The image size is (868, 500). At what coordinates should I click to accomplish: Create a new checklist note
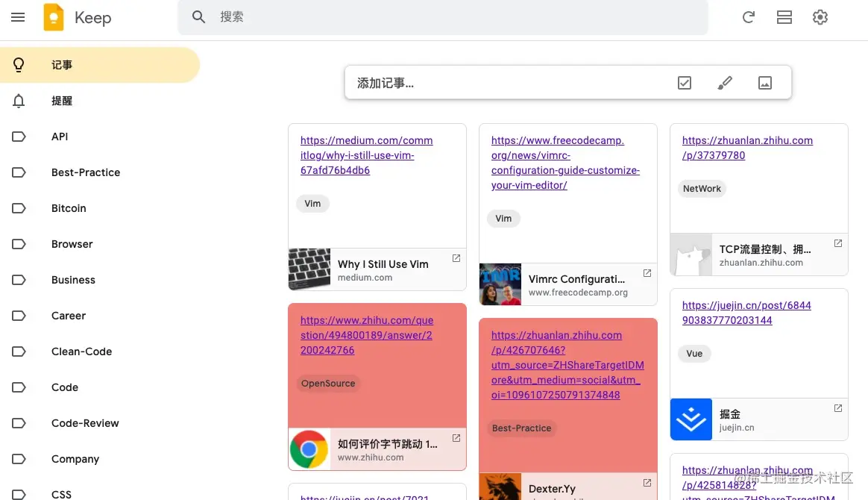tap(685, 83)
